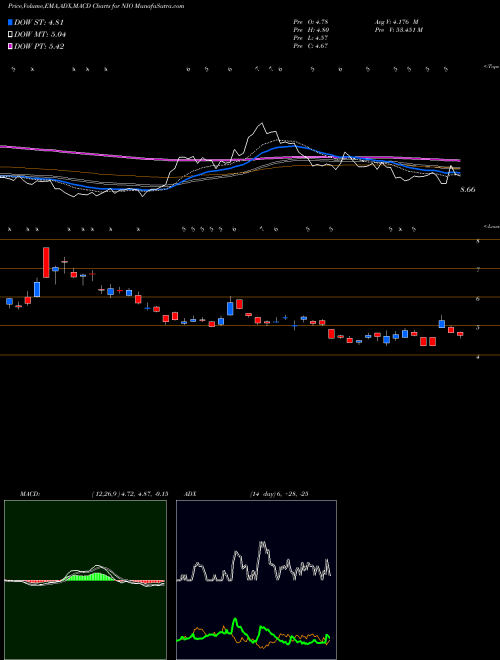
Task: Click the 'ADX' panel label
Action: coord(191,494)
